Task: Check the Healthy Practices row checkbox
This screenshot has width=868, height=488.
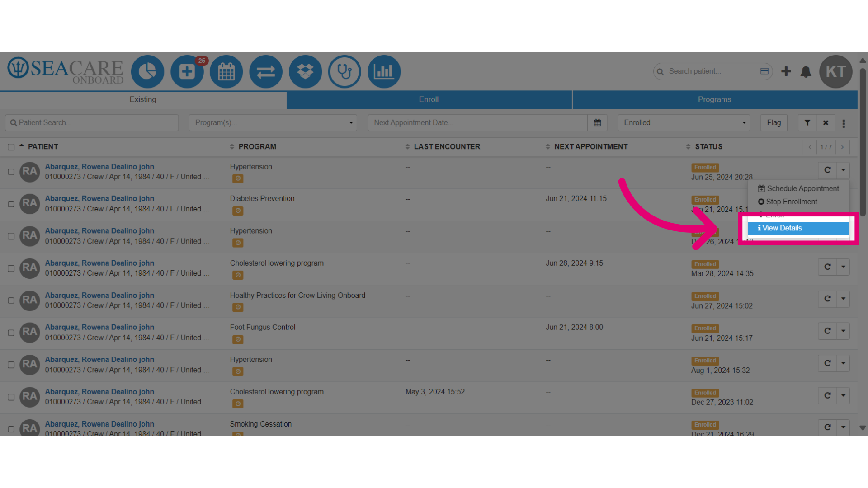Action: (x=11, y=300)
